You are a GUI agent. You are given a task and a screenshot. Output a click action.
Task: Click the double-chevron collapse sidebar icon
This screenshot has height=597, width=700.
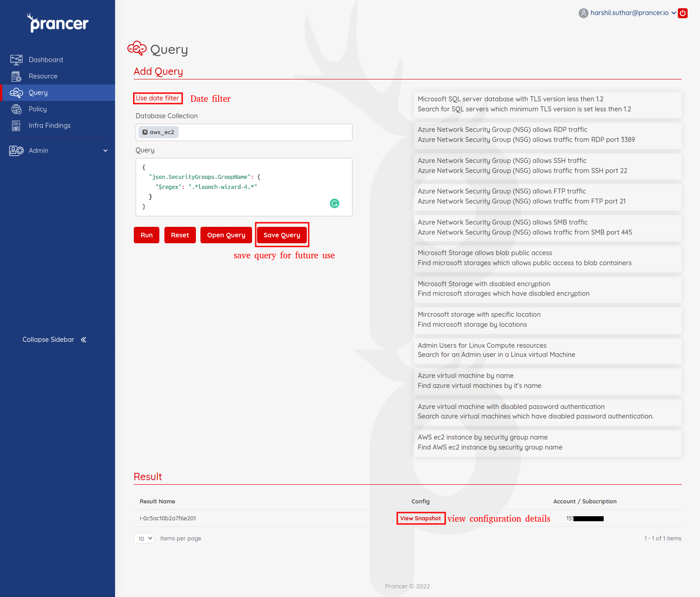[84, 340]
